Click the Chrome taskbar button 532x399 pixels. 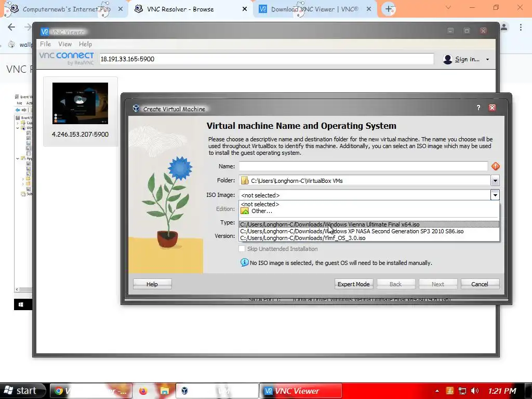point(91,391)
